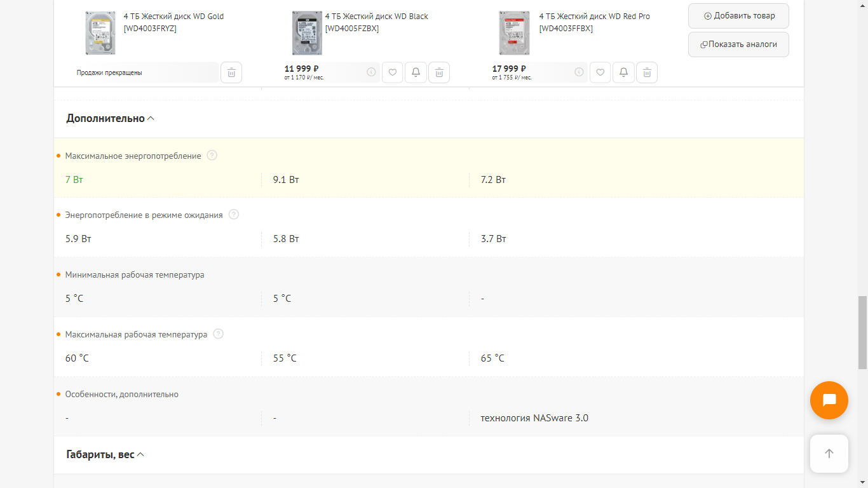Click the WD Black drive thumbnail
This screenshot has width=868, height=488.
(307, 33)
